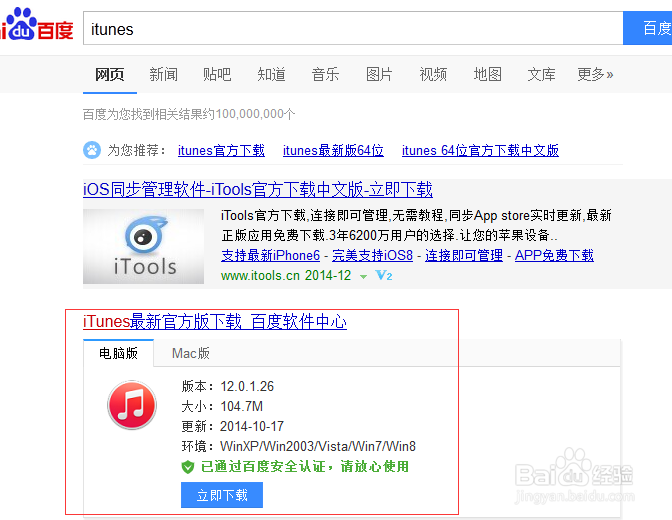The image size is (672, 520).
Task: Select the 视频 tab
Action: tap(433, 75)
